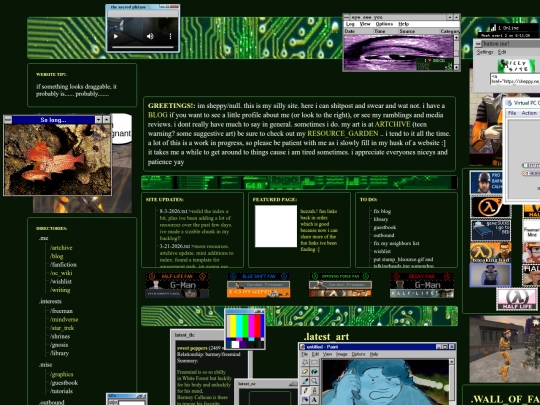The image size is (540, 405).
Task: Click the Blue Shift Fan userbox
Action: coord(258,285)
